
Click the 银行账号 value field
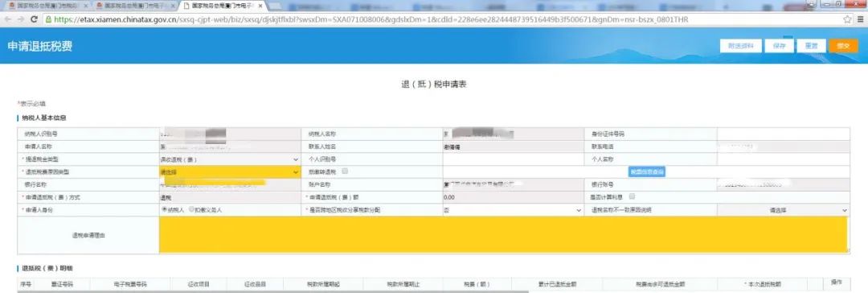coord(783,184)
